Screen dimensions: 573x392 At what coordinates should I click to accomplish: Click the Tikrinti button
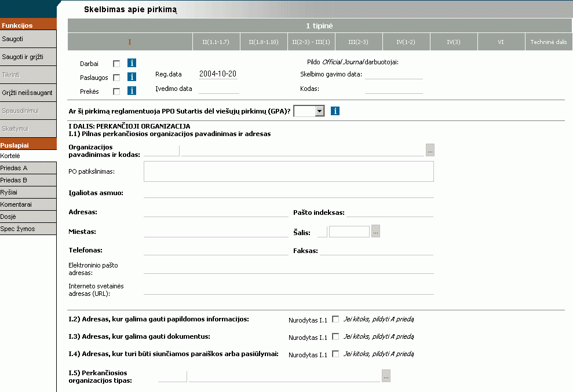pos(28,75)
